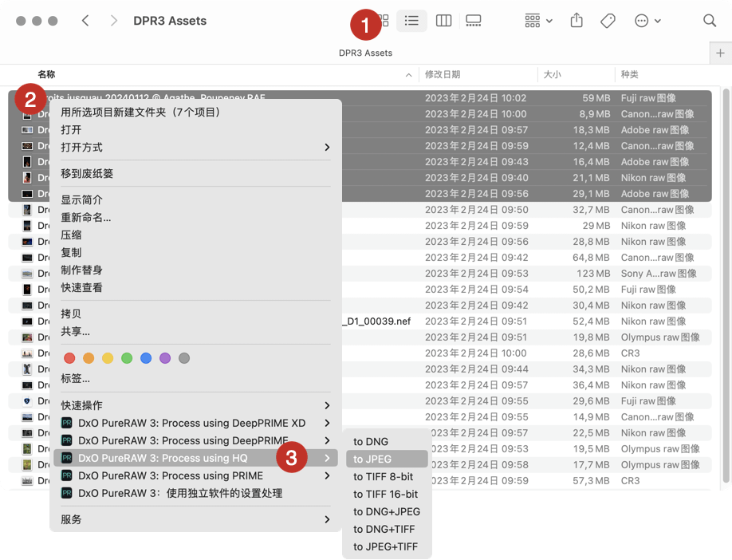The image size is (732, 560).
Task: Select the file ending in _D1_00039.nef
Action: (360, 321)
